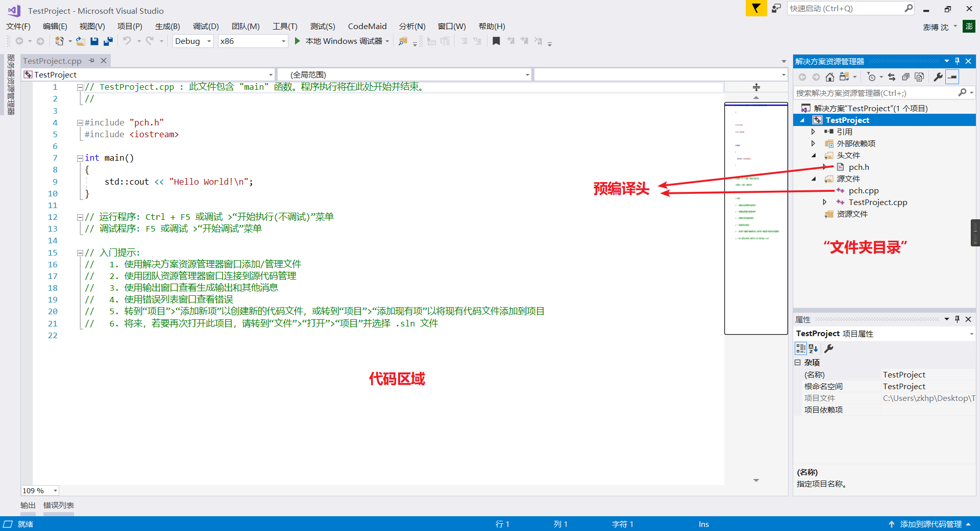The image size is (980, 531).
Task: Select pch.cpp in Solution Explorer
Action: tap(863, 190)
